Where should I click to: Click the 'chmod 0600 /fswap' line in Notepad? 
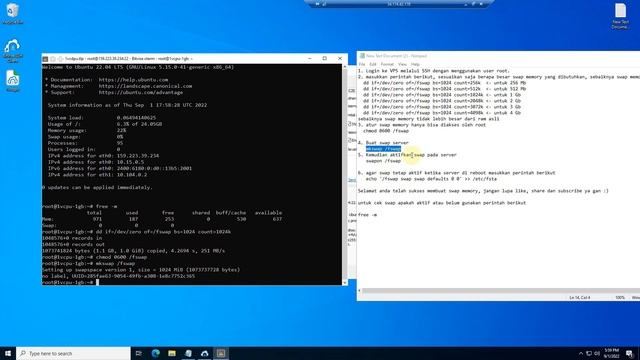pos(386,131)
